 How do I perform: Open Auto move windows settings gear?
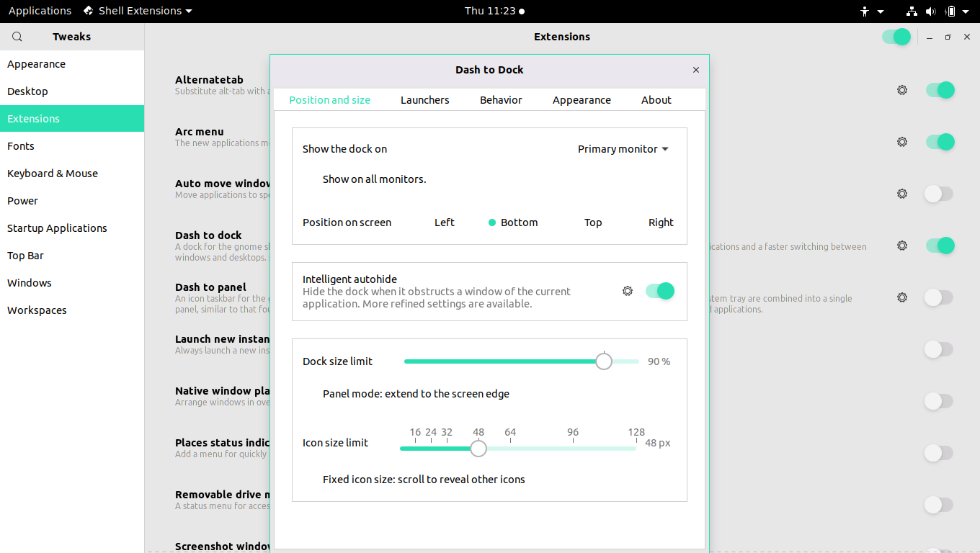(x=902, y=194)
